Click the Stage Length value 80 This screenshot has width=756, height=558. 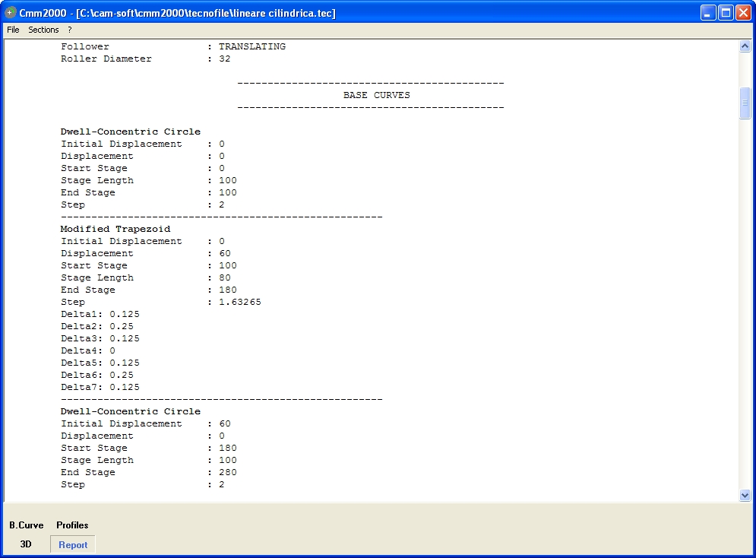(x=225, y=277)
